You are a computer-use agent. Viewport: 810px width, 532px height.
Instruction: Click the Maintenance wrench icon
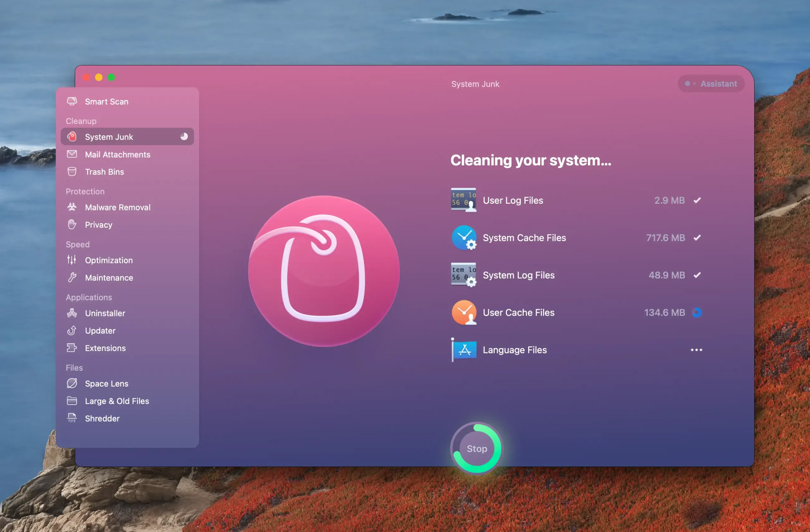pos(72,278)
